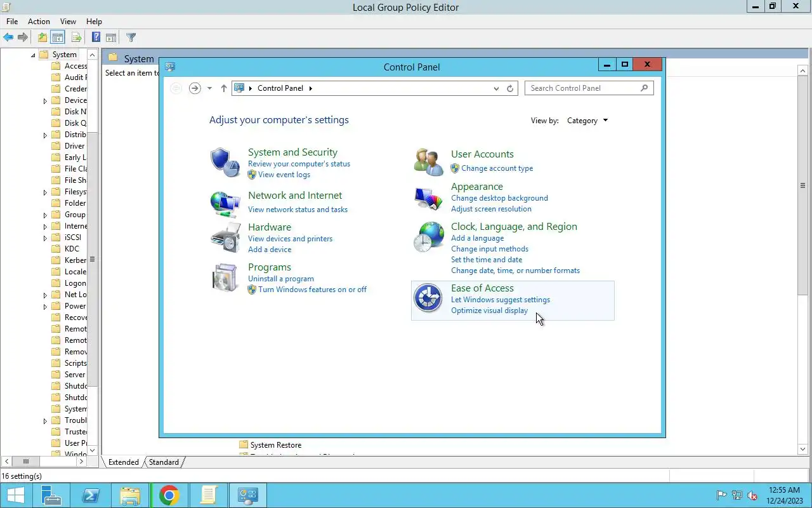Screen dimensions: 812x508
Task: Open the Ease of Access circular icon
Action: 428,298
